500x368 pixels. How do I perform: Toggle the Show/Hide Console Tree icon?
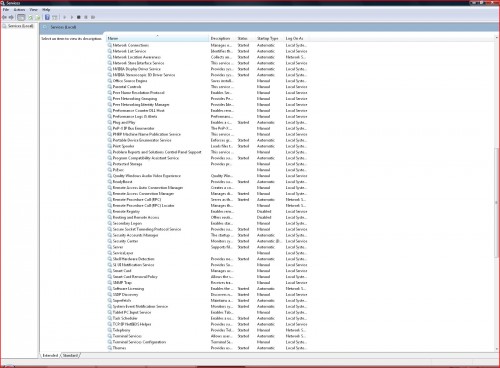[x=21, y=17]
